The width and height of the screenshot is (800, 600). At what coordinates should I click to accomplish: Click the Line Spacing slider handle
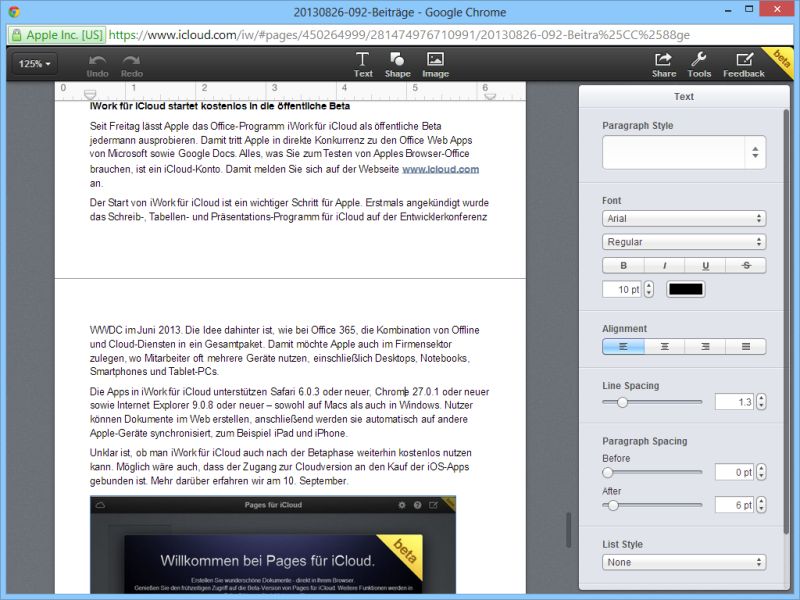pyautogui.click(x=622, y=402)
